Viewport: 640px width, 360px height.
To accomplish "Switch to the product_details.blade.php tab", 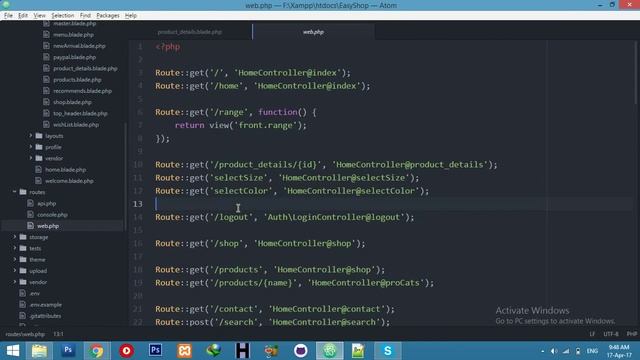I will click(190, 32).
